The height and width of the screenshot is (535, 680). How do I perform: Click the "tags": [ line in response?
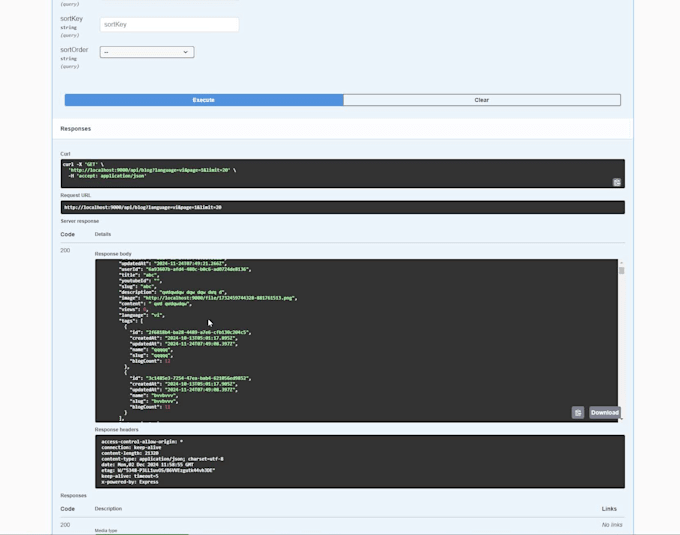coord(131,321)
